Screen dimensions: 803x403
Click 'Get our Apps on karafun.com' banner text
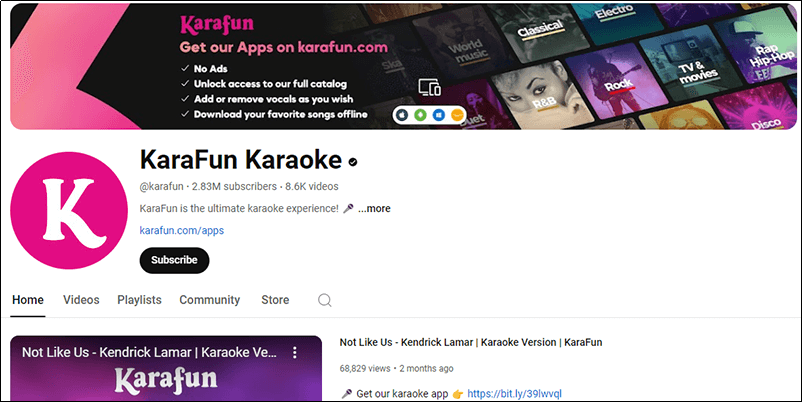point(283,47)
